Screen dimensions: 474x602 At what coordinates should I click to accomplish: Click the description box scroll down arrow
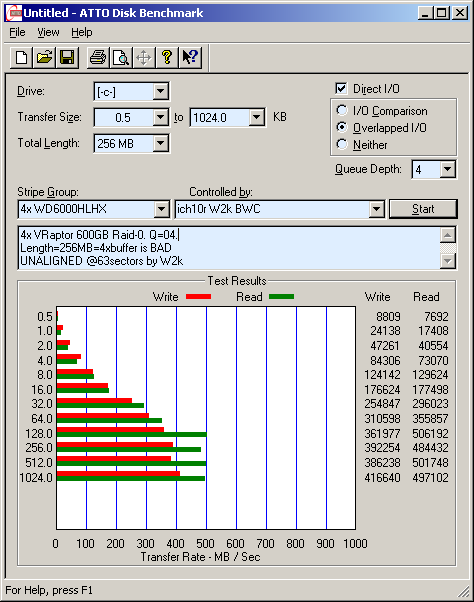[448, 261]
